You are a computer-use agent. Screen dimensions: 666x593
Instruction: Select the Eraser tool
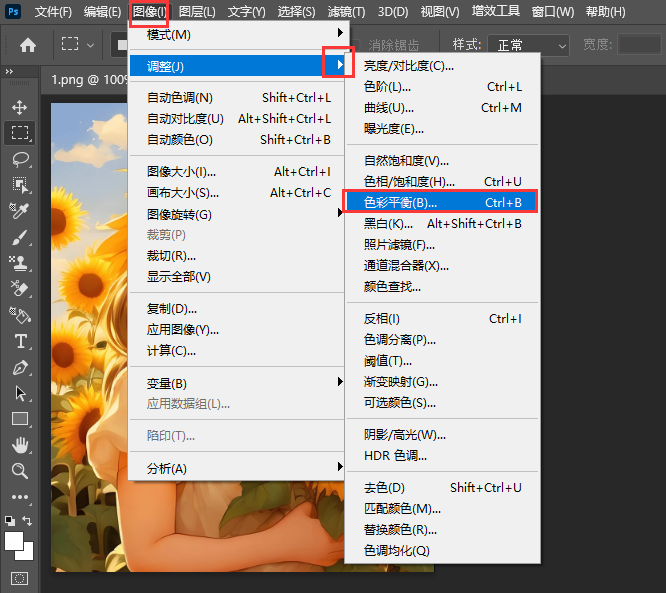pos(20,289)
